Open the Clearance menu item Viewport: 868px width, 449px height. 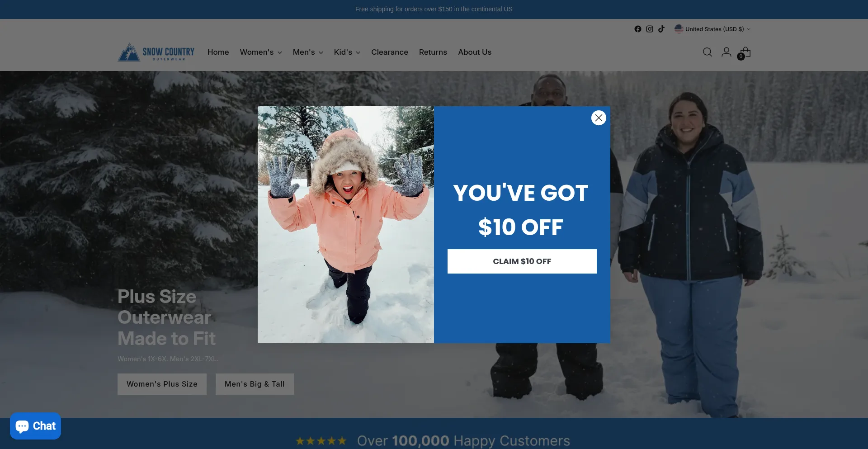390,52
